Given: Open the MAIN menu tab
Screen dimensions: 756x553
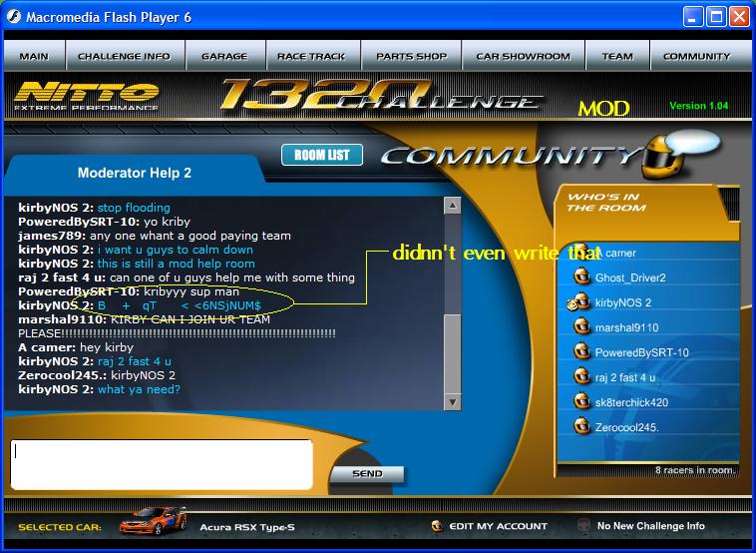Looking at the screenshot, I should pyautogui.click(x=34, y=56).
